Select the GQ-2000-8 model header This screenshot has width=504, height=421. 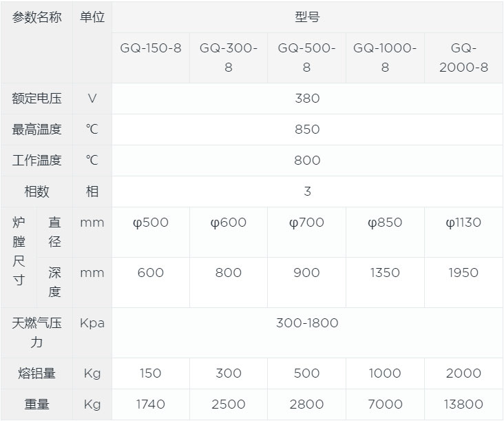463,57
